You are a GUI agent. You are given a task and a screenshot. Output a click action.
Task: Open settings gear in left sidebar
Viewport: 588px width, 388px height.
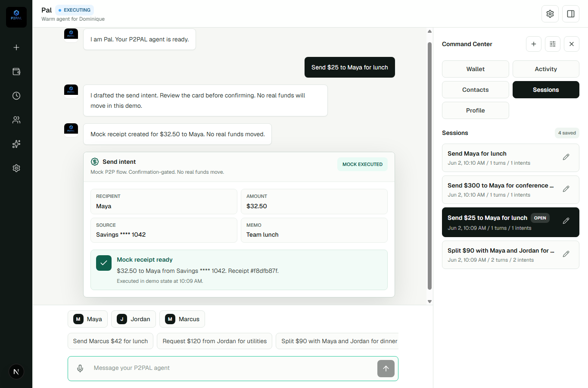(x=16, y=168)
